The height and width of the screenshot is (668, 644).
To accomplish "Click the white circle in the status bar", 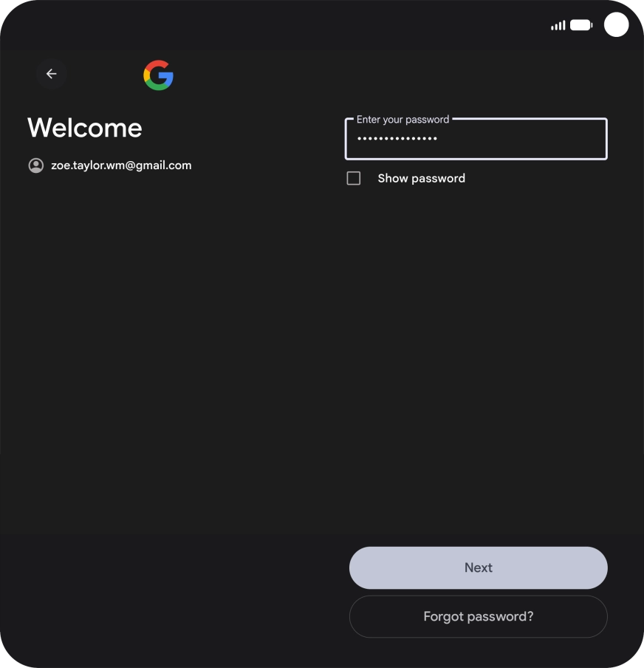I will (x=616, y=24).
